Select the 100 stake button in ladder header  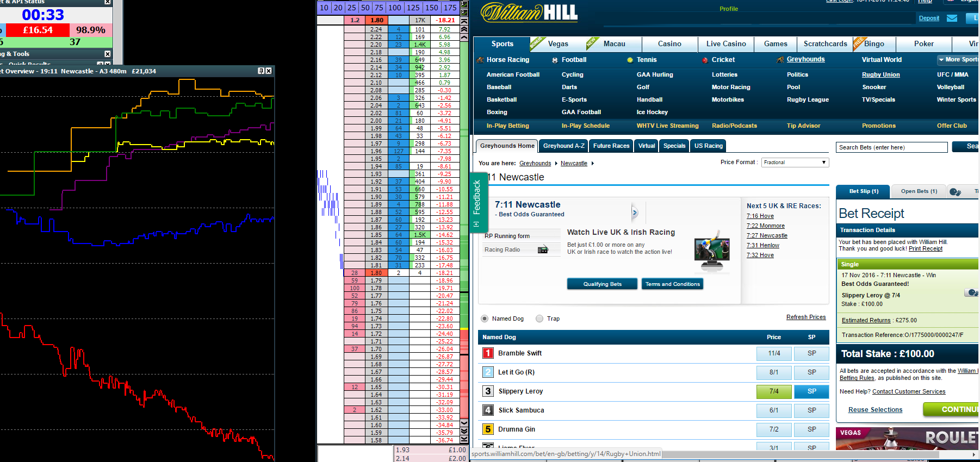395,8
